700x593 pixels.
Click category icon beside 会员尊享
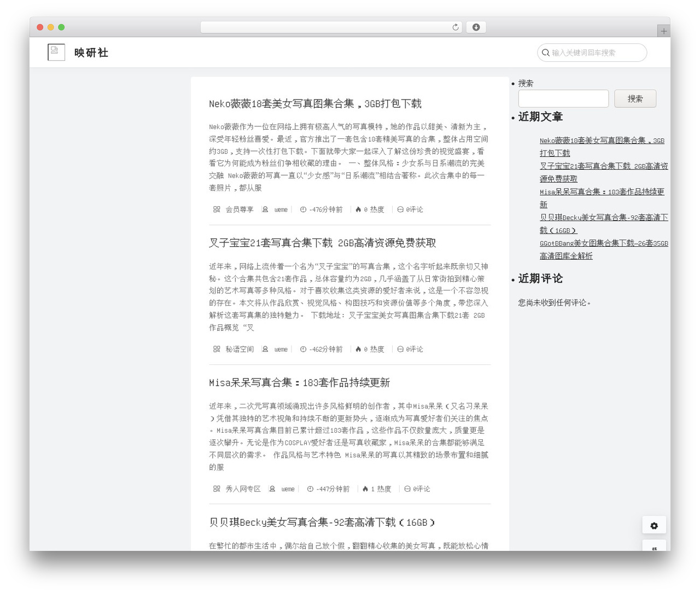click(217, 210)
